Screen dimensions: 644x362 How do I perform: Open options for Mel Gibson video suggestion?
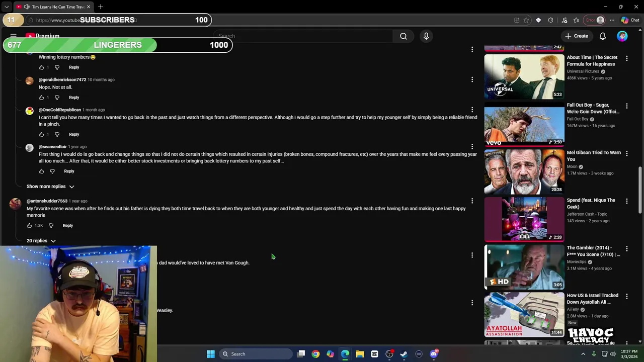tap(627, 153)
